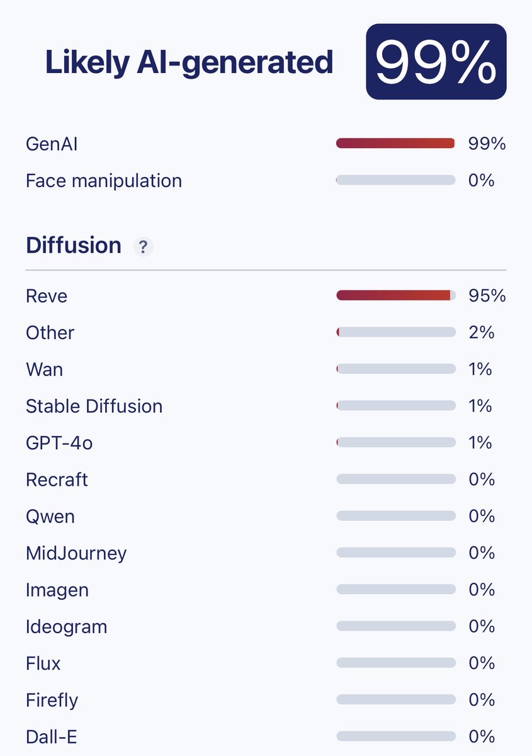Select the Reve model label
532x756 pixels.
[x=47, y=295]
